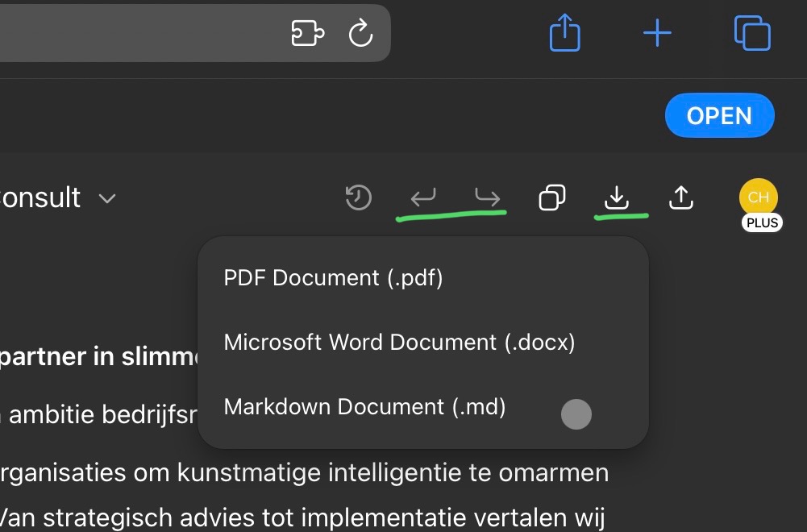Image resolution: width=807 pixels, height=532 pixels.
Task: Click the bold heading 'partner in slimme'
Action: (97, 357)
